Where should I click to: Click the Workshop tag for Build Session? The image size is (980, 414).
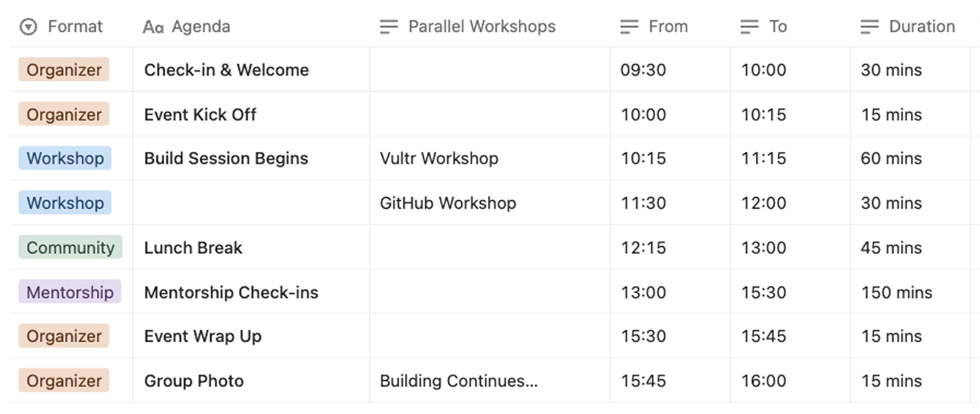coord(65,158)
